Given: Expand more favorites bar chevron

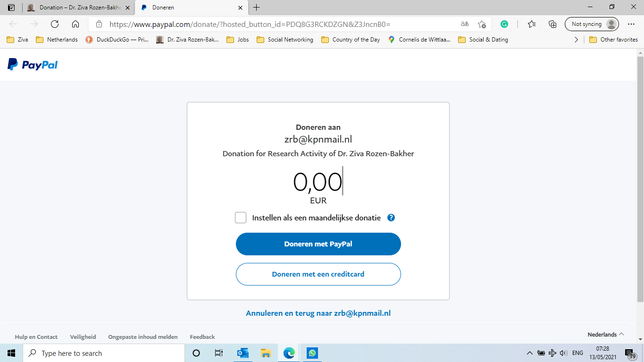Looking at the screenshot, I should [x=576, y=40].
